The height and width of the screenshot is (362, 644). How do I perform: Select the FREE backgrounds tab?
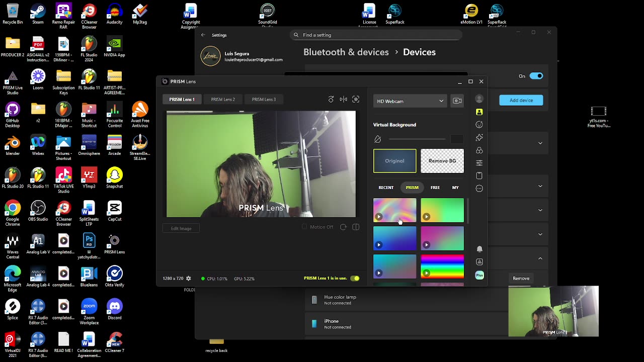tap(435, 188)
